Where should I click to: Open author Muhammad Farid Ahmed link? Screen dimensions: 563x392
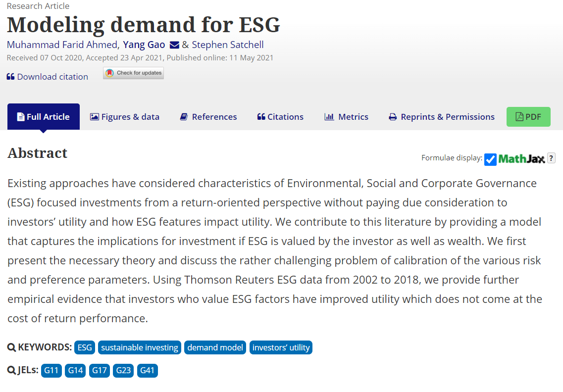pyautogui.click(x=62, y=45)
